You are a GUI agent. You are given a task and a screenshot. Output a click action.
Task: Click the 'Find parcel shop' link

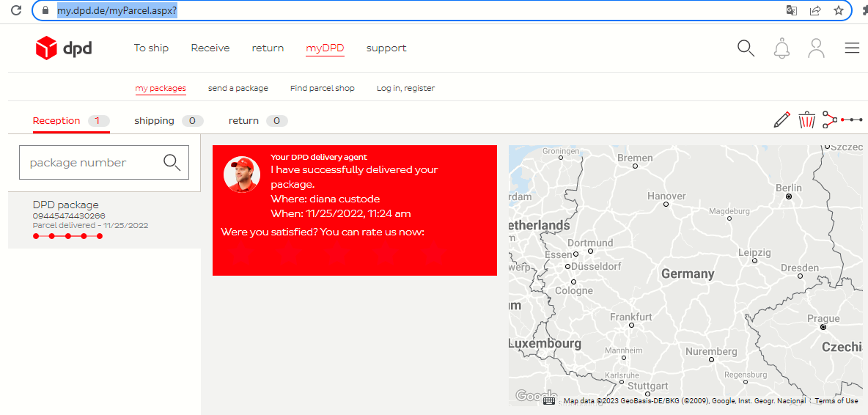[x=323, y=88]
